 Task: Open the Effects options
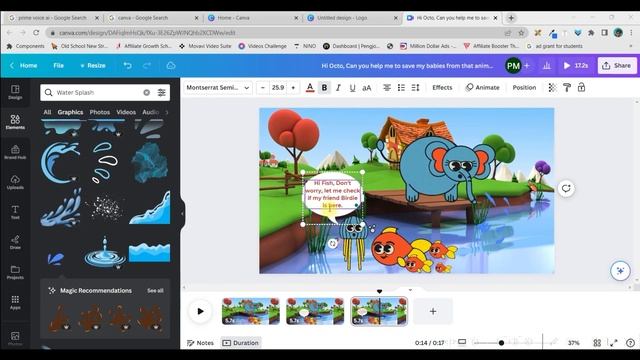coord(442,87)
